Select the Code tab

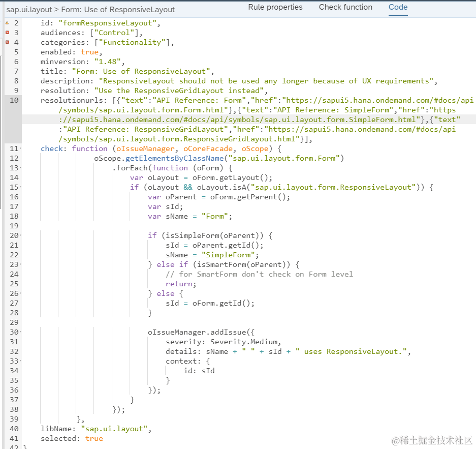[398, 7]
